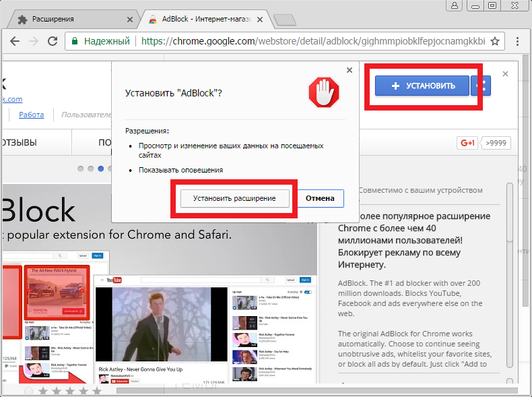
Task: Click the 'Показывать оповещения' permission text
Action: (x=181, y=170)
